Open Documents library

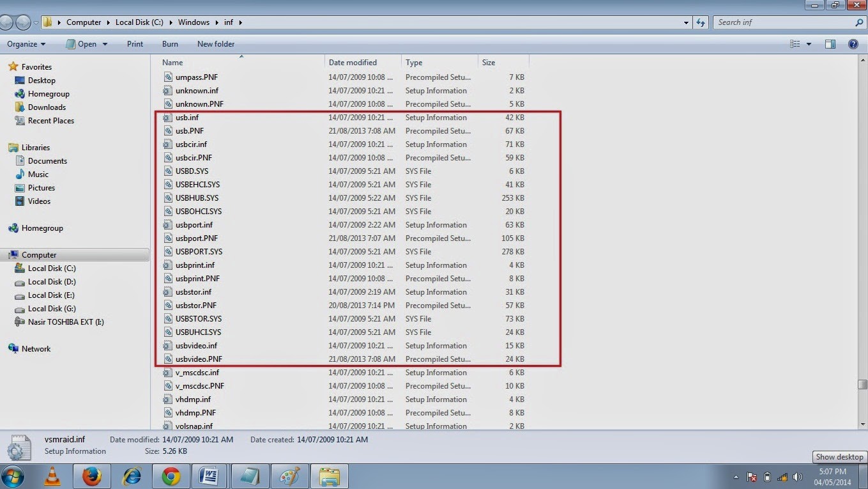[x=47, y=161]
